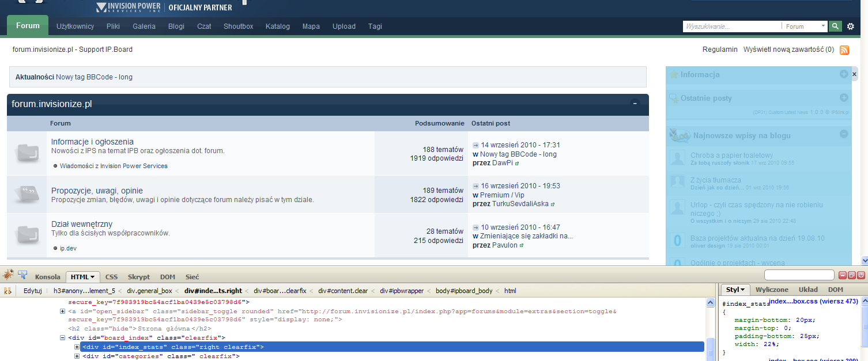Open the Propozycje, uwagi, opinie forum

coord(97,191)
